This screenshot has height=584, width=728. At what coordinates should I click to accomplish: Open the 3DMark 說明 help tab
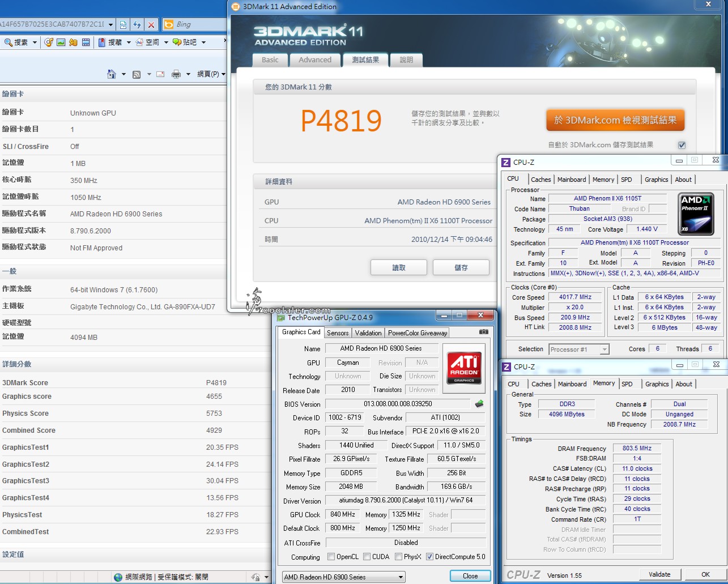point(406,60)
